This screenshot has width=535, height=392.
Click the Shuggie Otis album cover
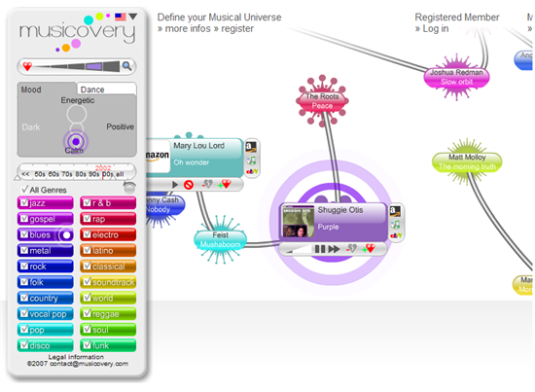(x=298, y=222)
